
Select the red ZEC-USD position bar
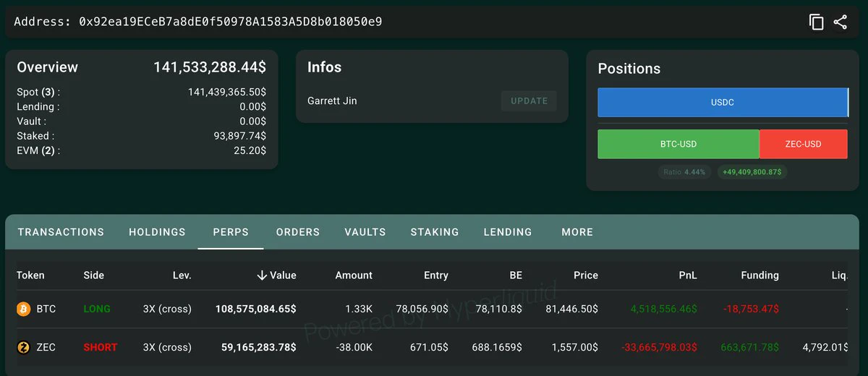click(x=804, y=144)
